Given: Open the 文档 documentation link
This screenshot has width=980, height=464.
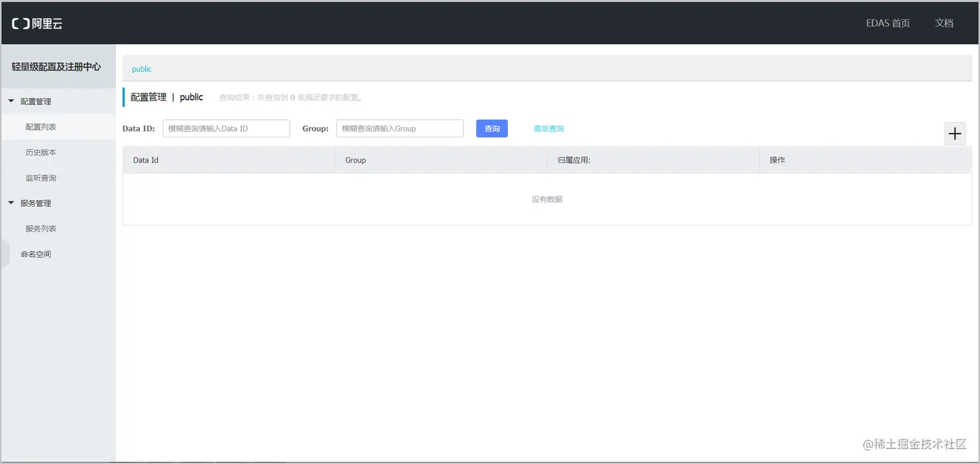Looking at the screenshot, I should coord(944,23).
